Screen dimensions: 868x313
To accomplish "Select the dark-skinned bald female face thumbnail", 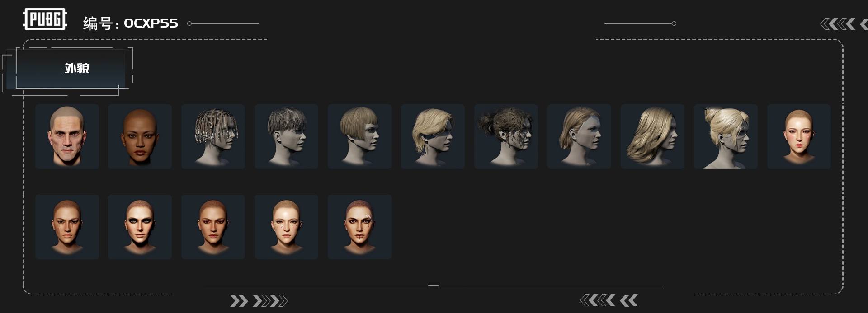I will click(140, 136).
